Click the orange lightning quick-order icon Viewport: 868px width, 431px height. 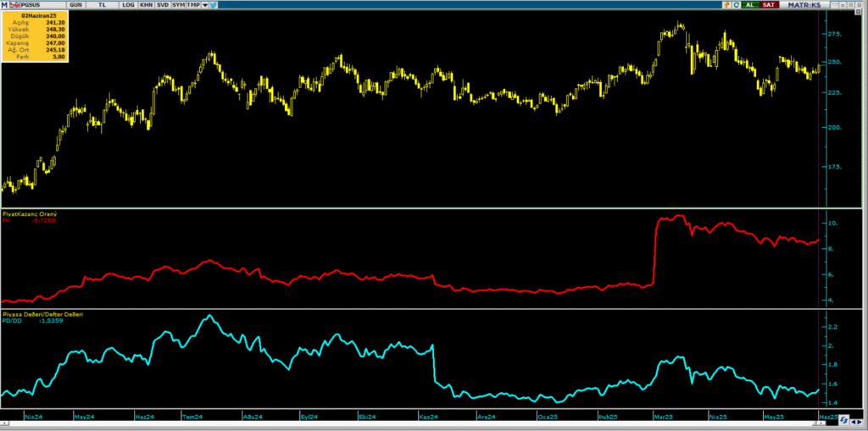tap(726, 5)
